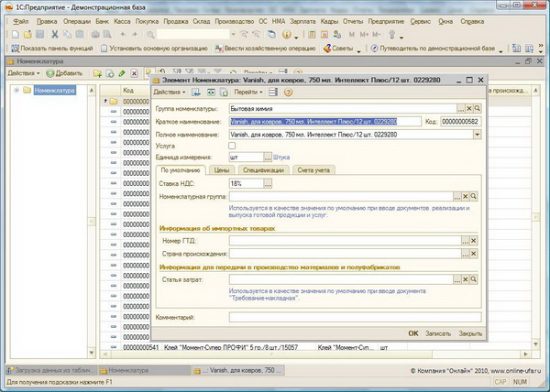The height and width of the screenshot is (392, 550).
Task: Click the Paste clipboard icon
Action: (80, 34)
